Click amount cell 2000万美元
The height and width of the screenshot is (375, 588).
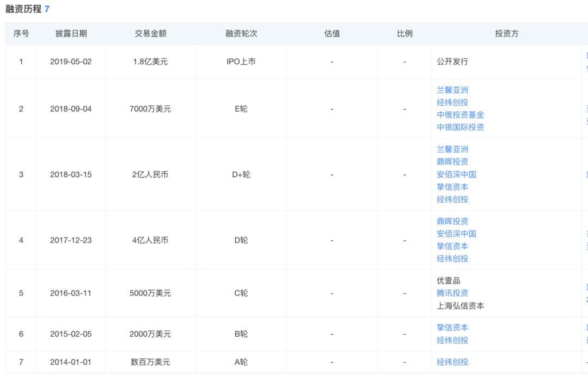pyautogui.click(x=150, y=334)
